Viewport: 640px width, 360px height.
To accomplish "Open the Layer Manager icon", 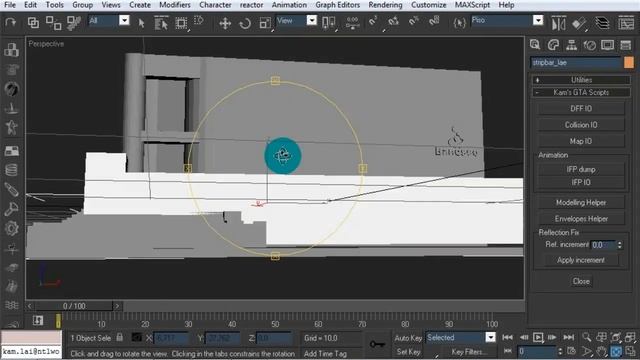I will (602, 23).
